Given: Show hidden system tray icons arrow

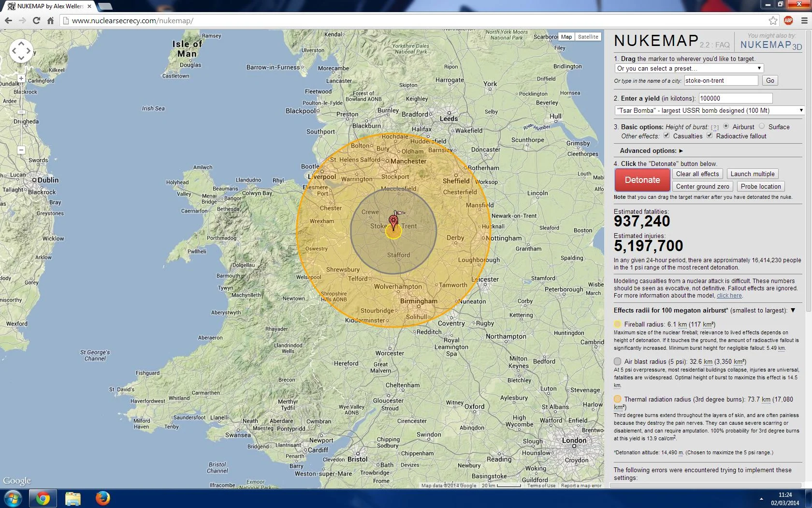Looking at the screenshot, I should click(x=761, y=499).
